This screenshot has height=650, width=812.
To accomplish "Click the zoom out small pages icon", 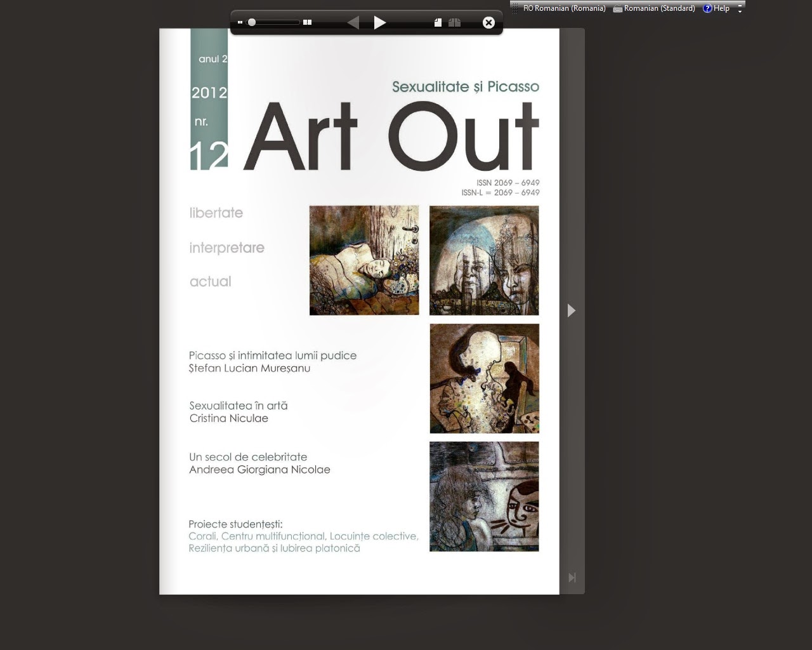I will pyautogui.click(x=240, y=22).
